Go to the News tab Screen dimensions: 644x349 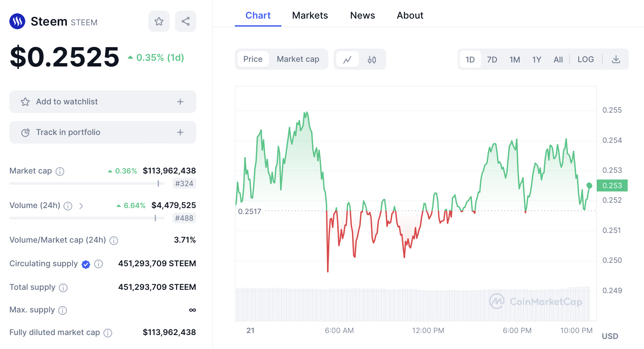(362, 15)
